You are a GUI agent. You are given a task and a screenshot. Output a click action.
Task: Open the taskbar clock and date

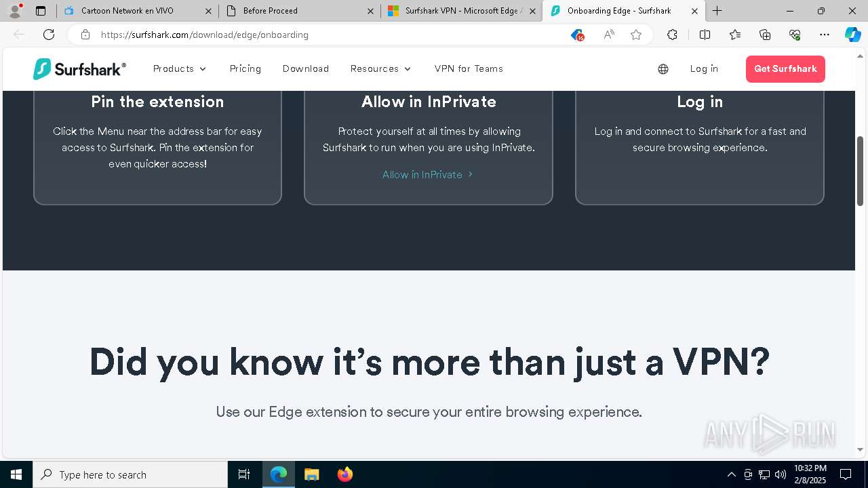[810, 474]
